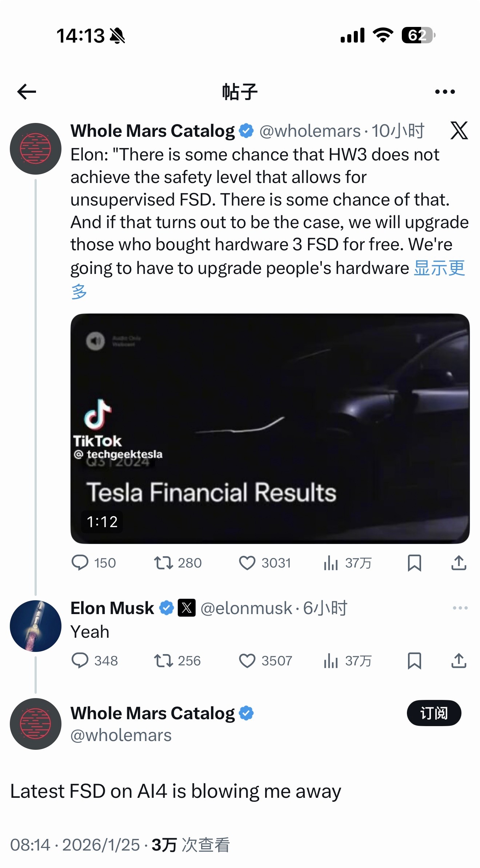Open the three-dot menu in header
Image resolution: width=480 pixels, height=868 pixels.
pos(445,92)
